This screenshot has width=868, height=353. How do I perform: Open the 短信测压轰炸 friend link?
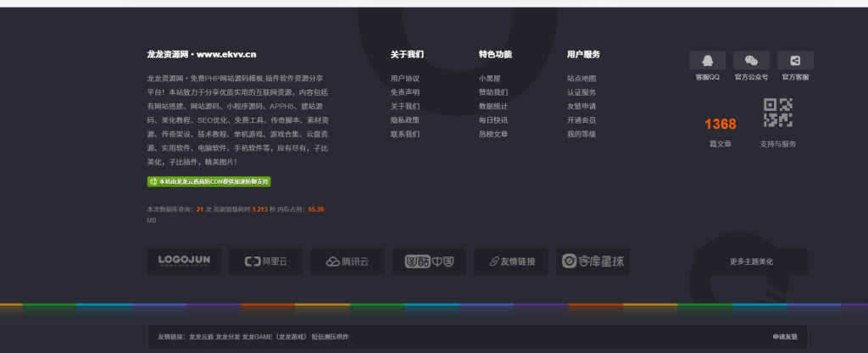pyautogui.click(x=330, y=337)
